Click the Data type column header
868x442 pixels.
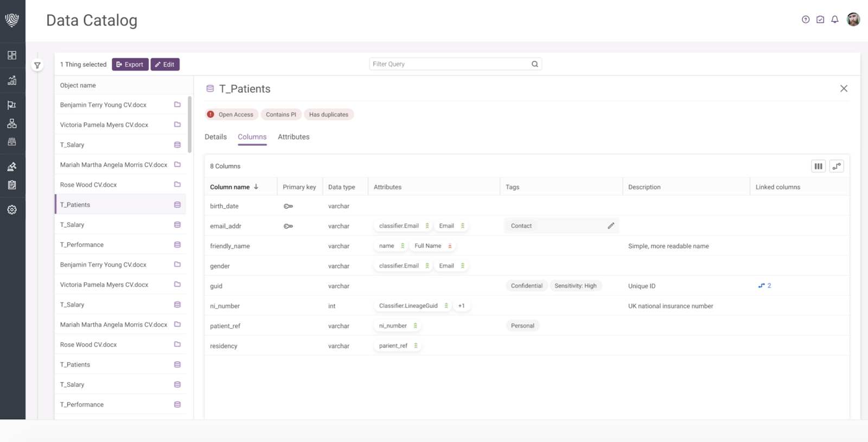342,187
